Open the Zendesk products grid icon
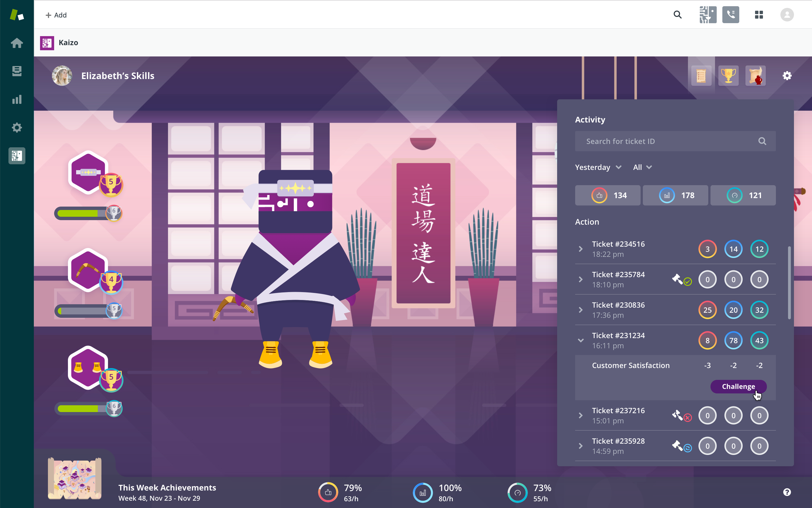This screenshot has width=812, height=508. pyautogui.click(x=759, y=15)
